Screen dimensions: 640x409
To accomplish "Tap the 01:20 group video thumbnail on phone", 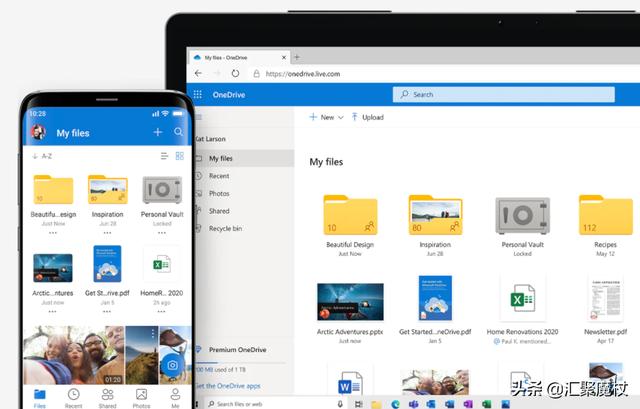I will (74, 355).
